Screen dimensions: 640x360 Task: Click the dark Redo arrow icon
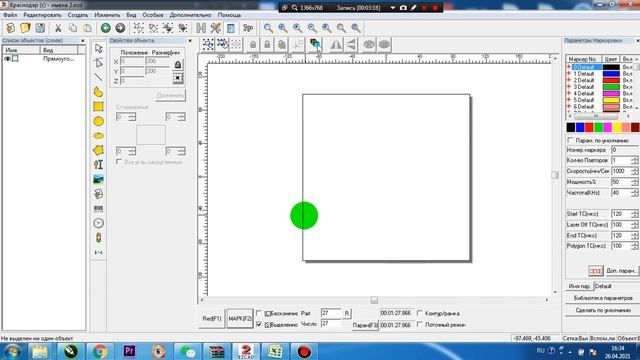[120, 28]
